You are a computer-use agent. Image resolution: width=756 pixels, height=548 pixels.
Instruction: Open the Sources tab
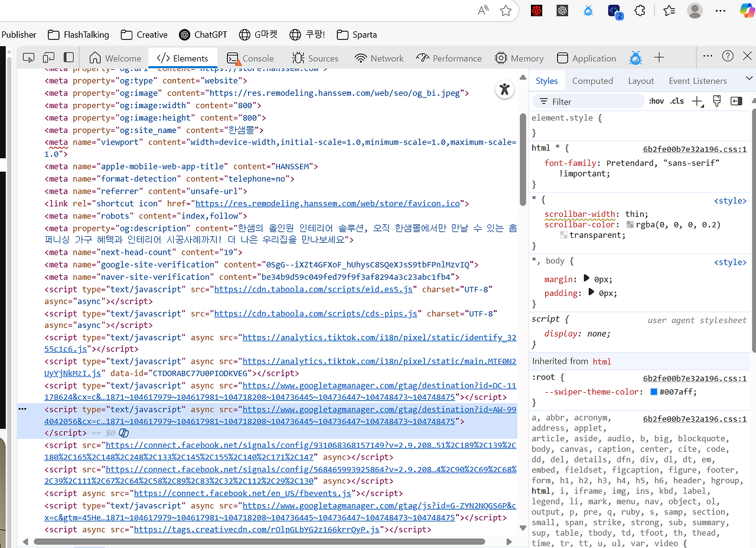315,58
